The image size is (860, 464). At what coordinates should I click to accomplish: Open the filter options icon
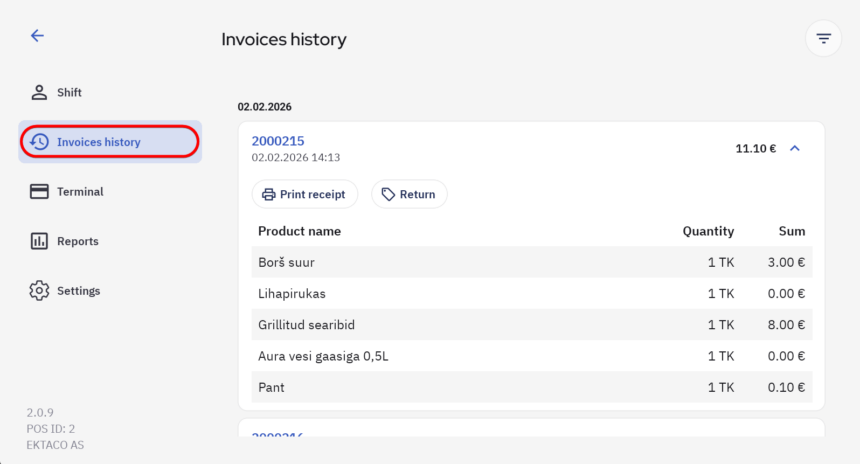pos(823,39)
